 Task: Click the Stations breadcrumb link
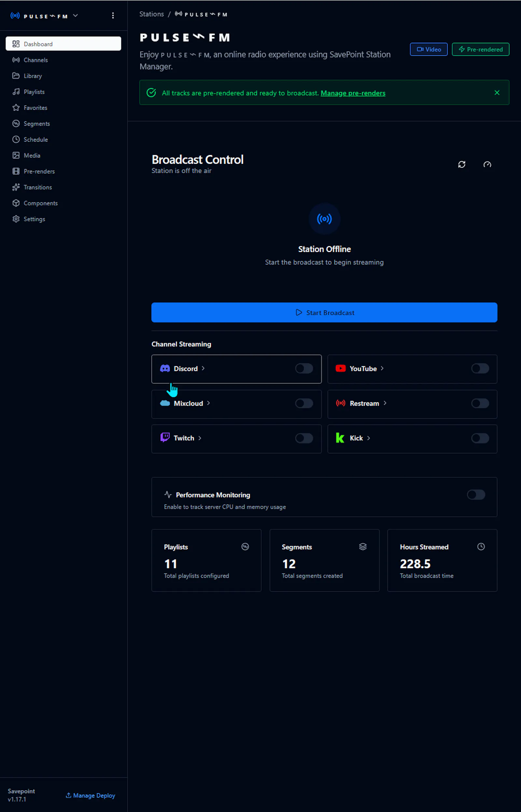pos(151,14)
